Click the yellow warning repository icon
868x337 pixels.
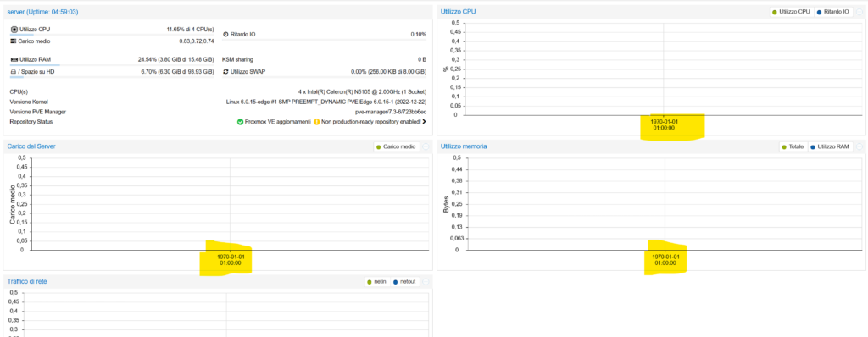pos(317,122)
